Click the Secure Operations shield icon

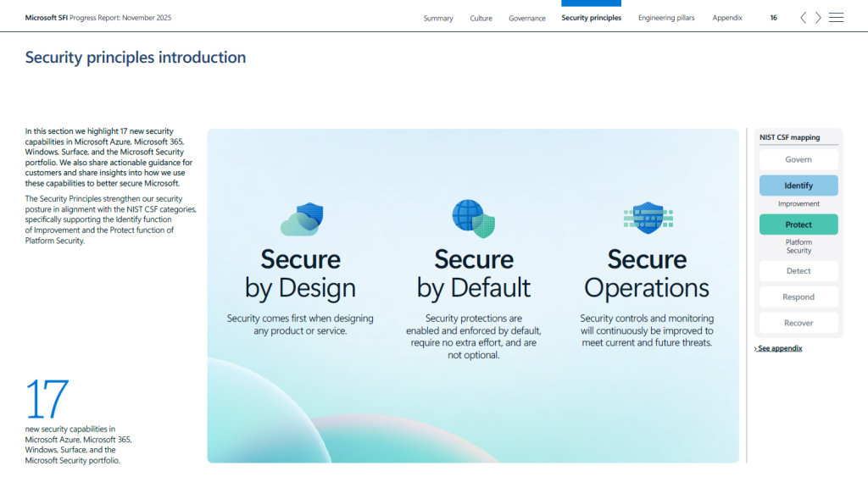pos(647,219)
